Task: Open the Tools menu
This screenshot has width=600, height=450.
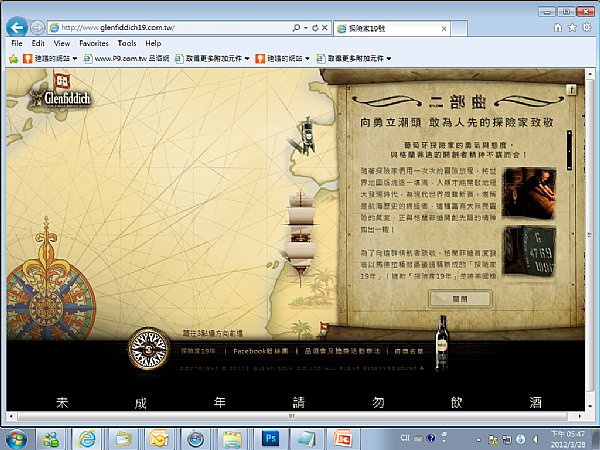Action: coord(127,43)
